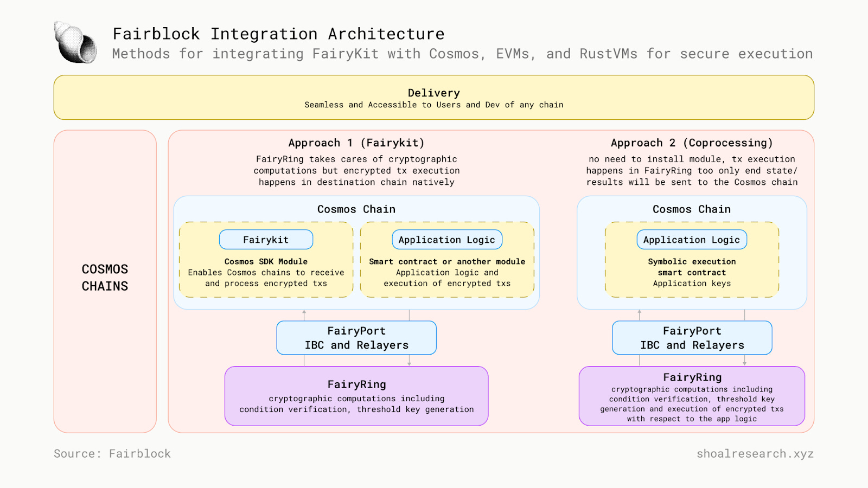
Task: Click the seashell logo icon
Action: click(x=75, y=42)
